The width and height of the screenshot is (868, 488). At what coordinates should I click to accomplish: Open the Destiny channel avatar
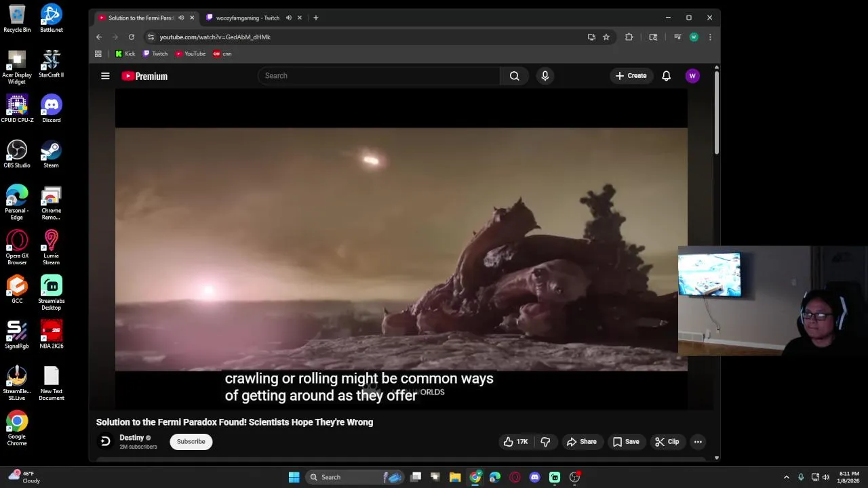[105, 442]
